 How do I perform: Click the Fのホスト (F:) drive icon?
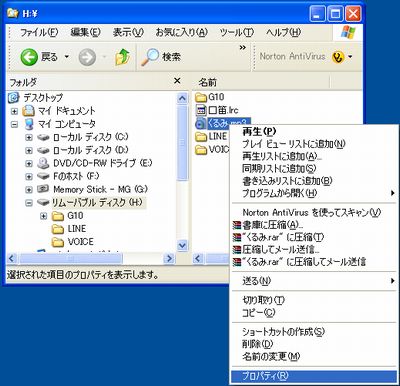pos(43,176)
